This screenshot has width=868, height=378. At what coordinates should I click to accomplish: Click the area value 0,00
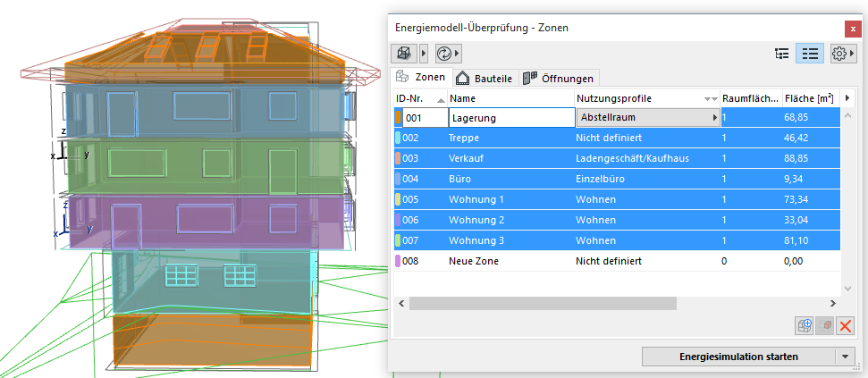[793, 261]
